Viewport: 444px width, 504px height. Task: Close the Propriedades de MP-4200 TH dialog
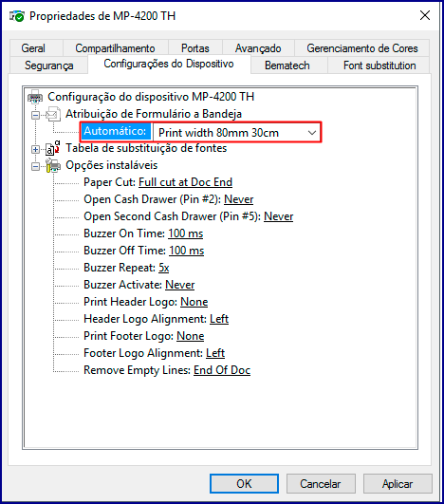point(425,15)
